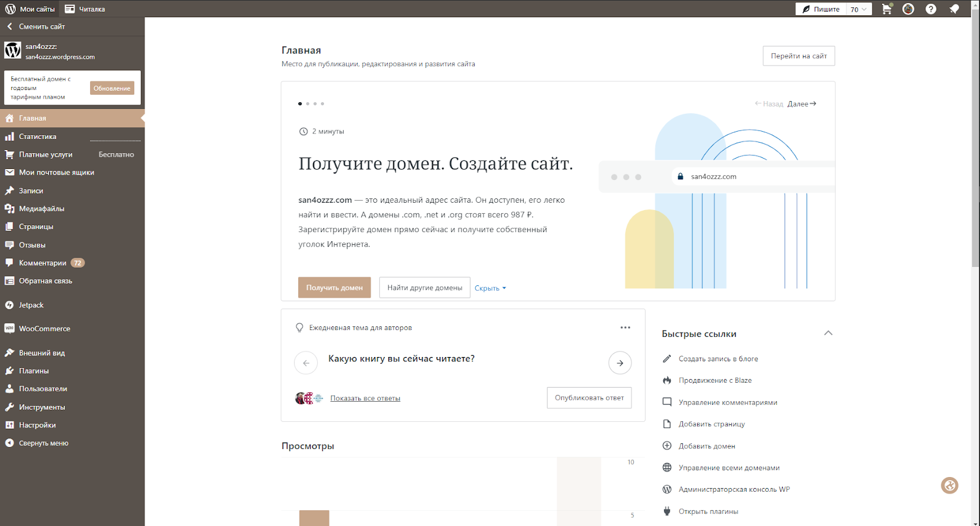Click the Инструменты wrench icon
Screen dimensions: 980x526
point(9,407)
